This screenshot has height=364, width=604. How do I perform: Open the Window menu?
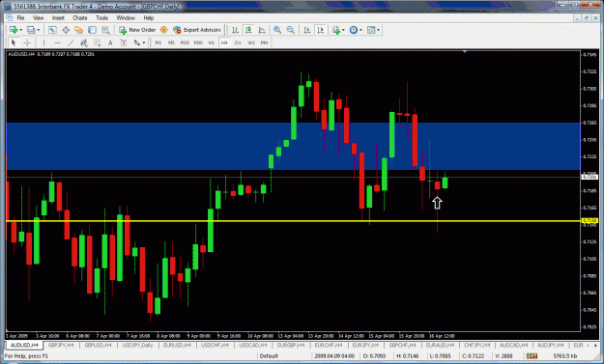[126, 18]
